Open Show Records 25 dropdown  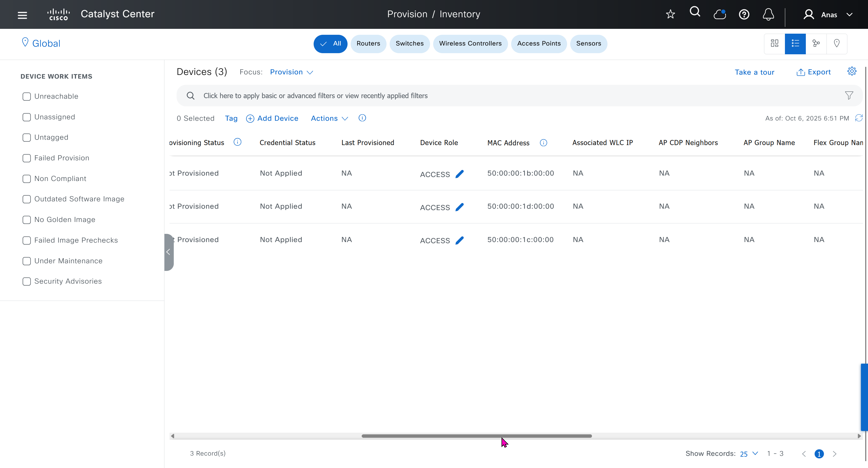tap(749, 454)
